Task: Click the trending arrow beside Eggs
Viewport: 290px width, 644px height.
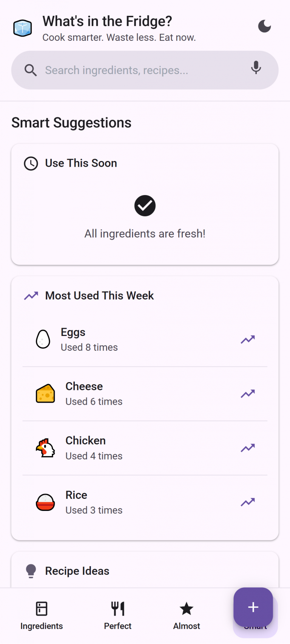Action: pos(248,339)
